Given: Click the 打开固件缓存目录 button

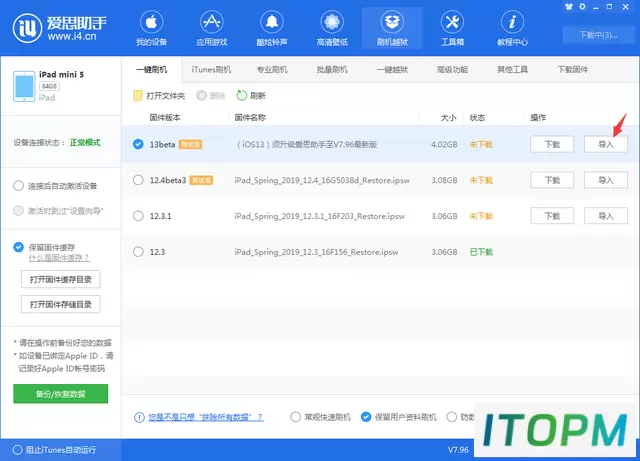Looking at the screenshot, I should tap(61, 279).
